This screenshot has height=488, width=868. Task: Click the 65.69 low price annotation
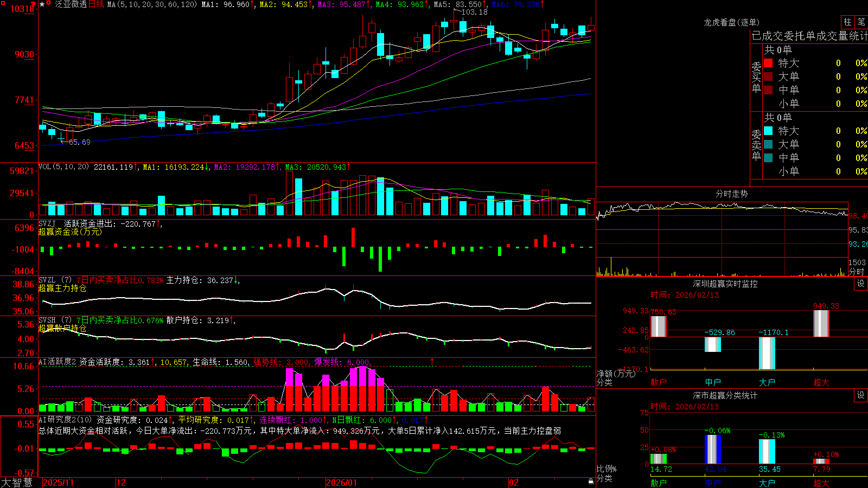[x=80, y=142]
